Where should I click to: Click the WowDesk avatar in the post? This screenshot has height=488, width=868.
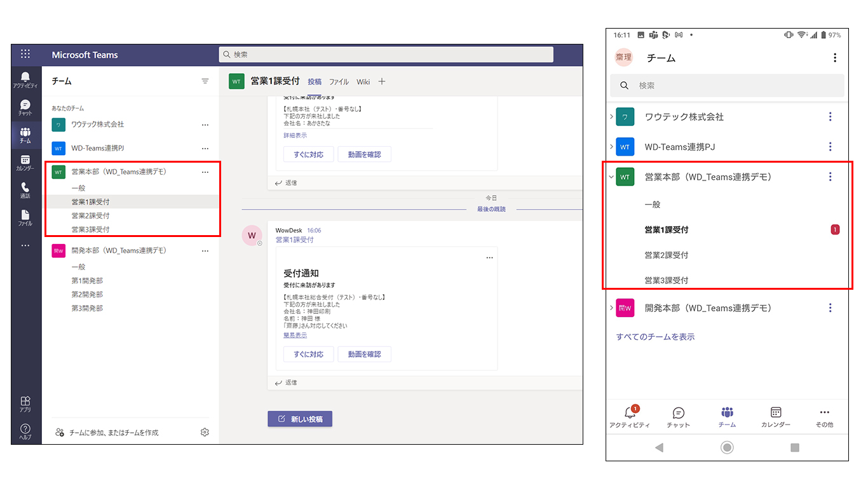(252, 236)
